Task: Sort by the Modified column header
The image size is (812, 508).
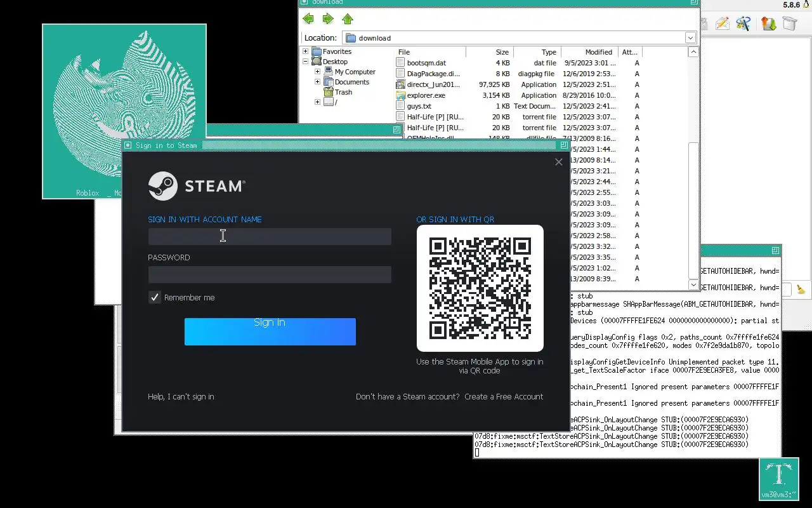Action: click(x=589, y=52)
